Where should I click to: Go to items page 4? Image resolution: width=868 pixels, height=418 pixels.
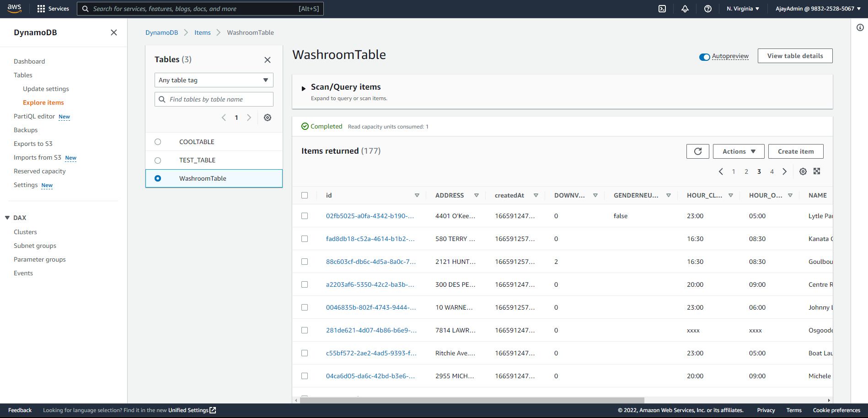(x=772, y=171)
